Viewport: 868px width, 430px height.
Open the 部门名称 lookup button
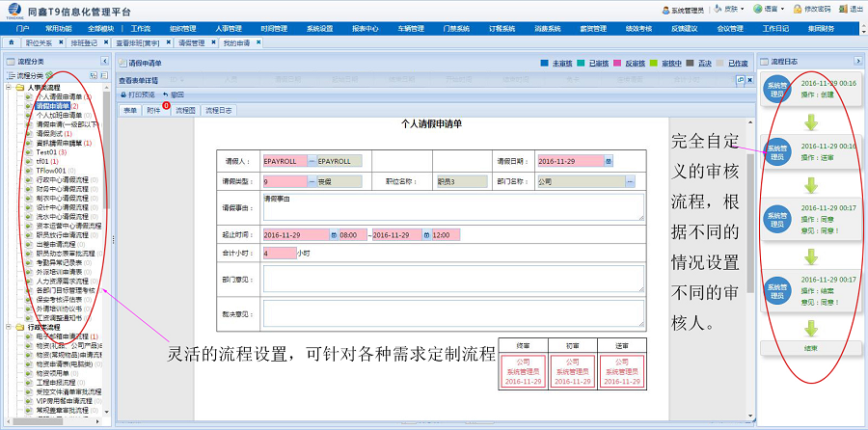(630, 180)
